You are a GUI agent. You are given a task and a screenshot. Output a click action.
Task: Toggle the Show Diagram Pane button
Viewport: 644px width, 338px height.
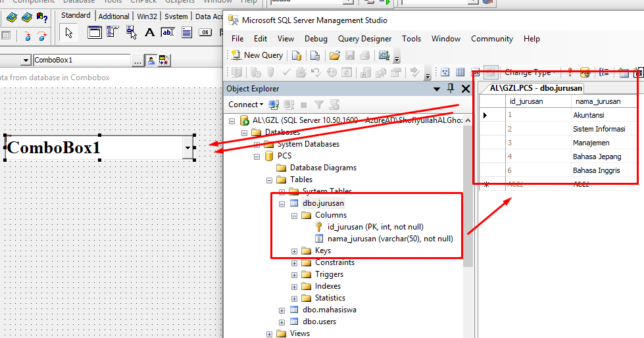coord(445,73)
